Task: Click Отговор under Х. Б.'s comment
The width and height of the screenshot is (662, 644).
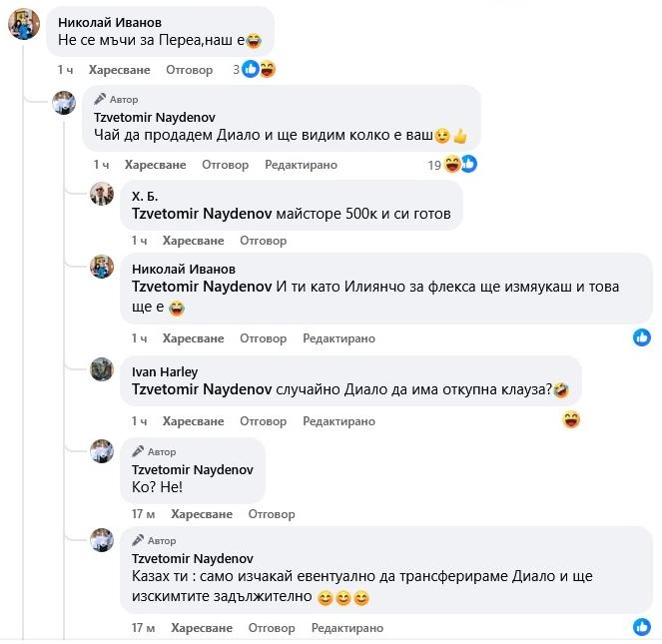Action: [264, 241]
